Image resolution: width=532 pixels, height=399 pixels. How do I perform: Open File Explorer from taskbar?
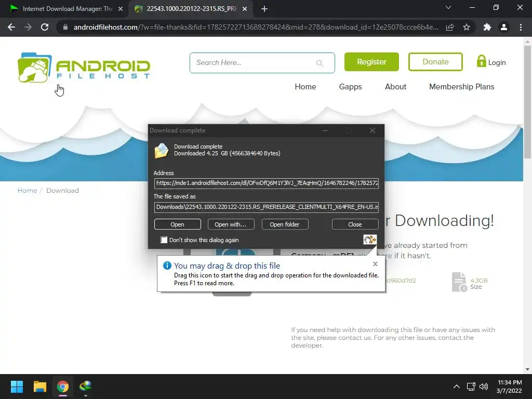pyautogui.click(x=39, y=387)
